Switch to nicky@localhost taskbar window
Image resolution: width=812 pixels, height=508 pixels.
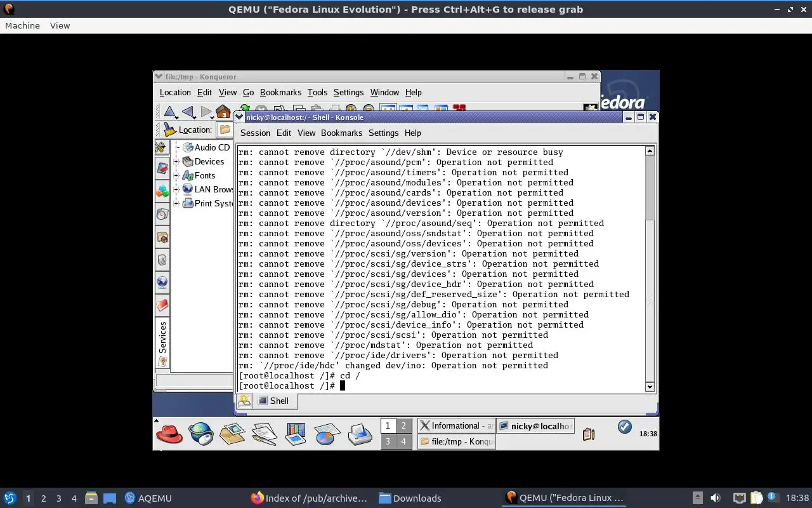(x=535, y=426)
